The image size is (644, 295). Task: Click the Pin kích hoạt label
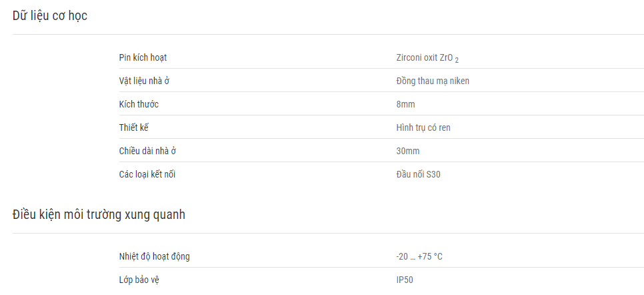tap(143, 57)
